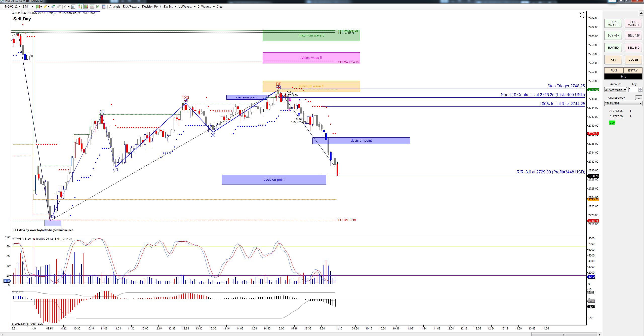Click the red 2718.75 price marker
Screen dimensions: 644x336
[593, 221]
